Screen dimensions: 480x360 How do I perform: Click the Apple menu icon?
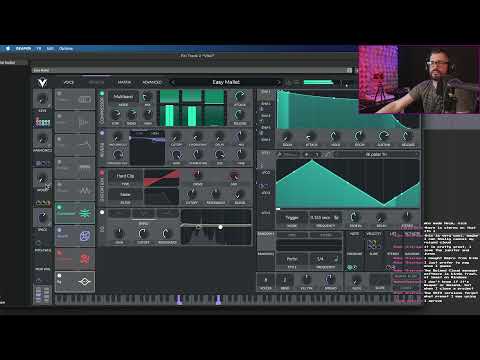point(8,49)
